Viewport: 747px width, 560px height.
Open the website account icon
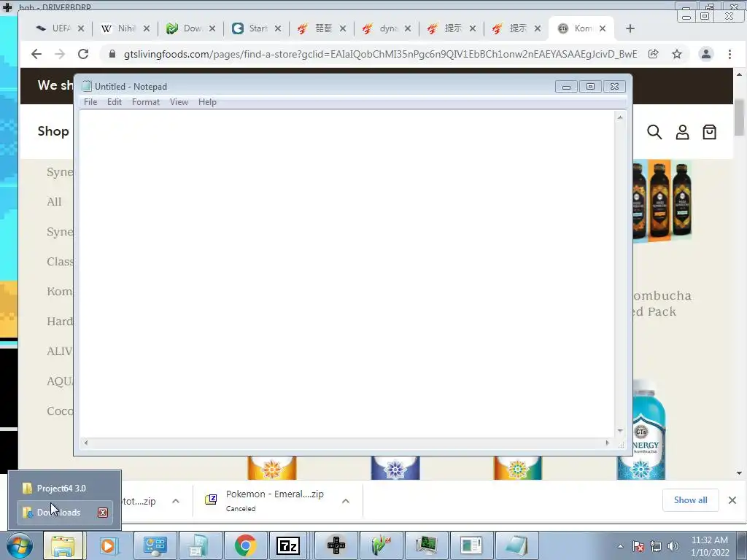click(x=682, y=132)
